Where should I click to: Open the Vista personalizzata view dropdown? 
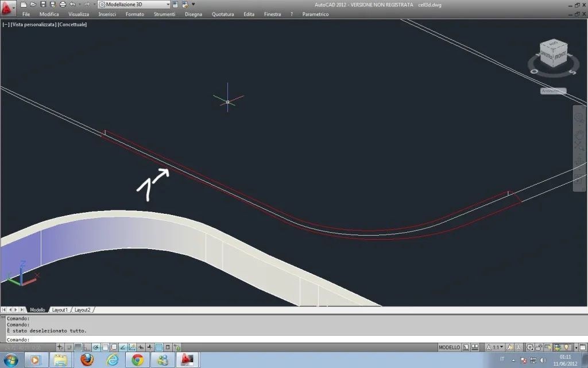click(34, 24)
